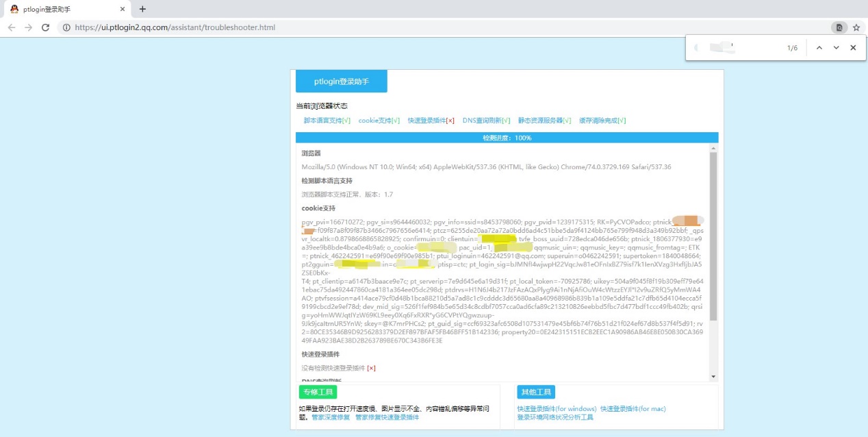This screenshot has height=437, width=868.
Task: Click the results panel scrollbar thumb
Action: click(x=713, y=236)
